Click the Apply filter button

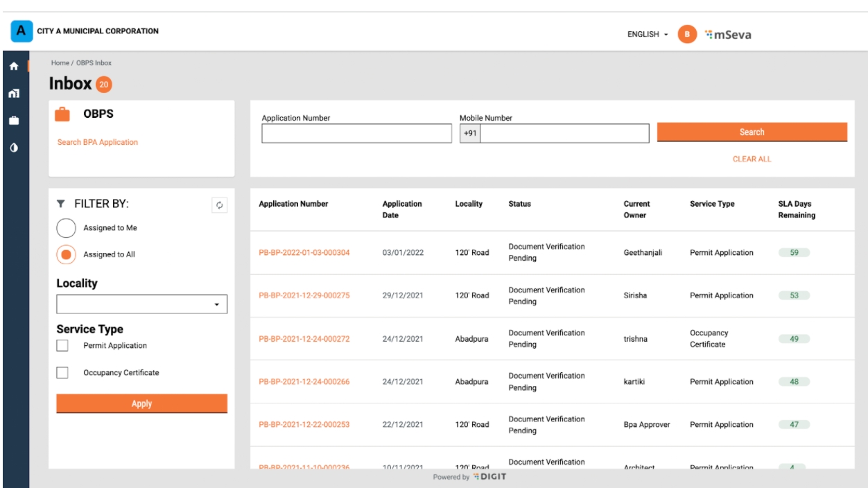click(x=141, y=403)
